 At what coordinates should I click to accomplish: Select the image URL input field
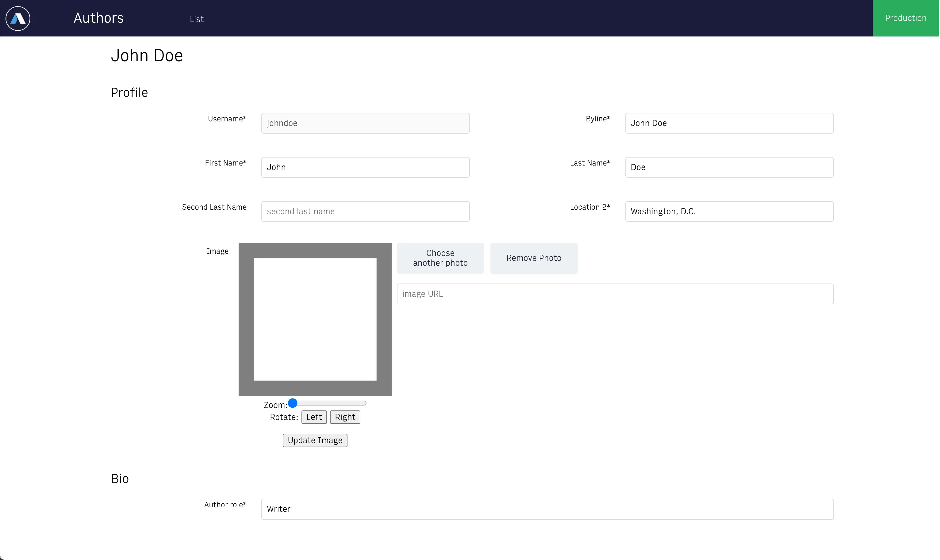coord(615,294)
